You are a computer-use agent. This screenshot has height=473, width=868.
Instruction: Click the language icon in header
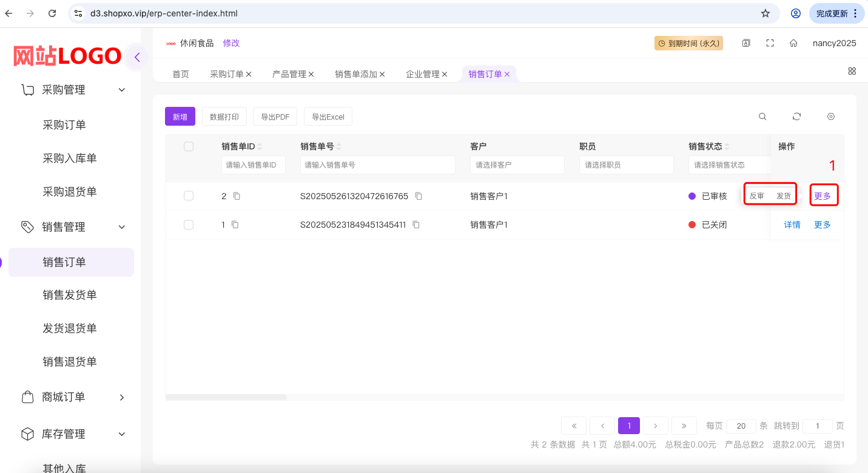point(747,43)
